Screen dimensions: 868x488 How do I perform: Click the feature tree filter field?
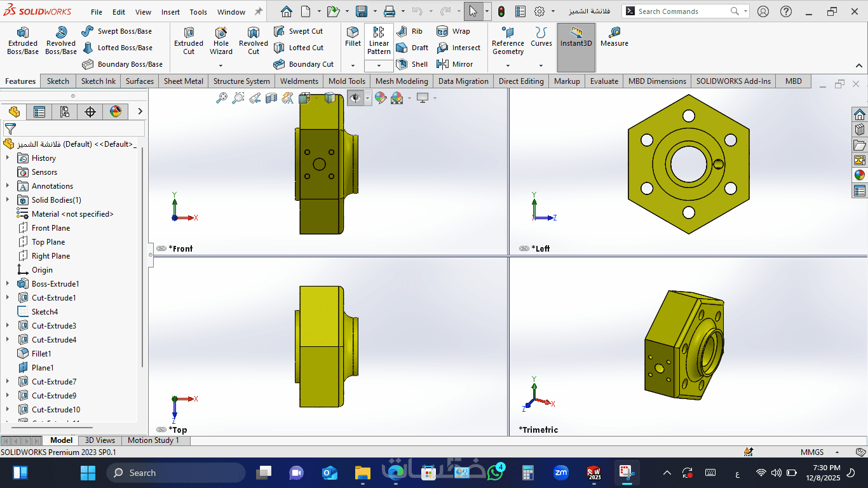(x=74, y=128)
